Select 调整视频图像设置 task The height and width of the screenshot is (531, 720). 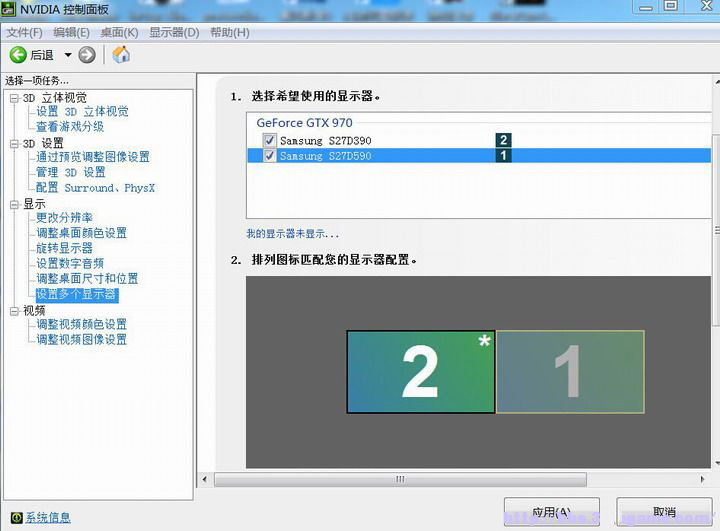point(81,339)
